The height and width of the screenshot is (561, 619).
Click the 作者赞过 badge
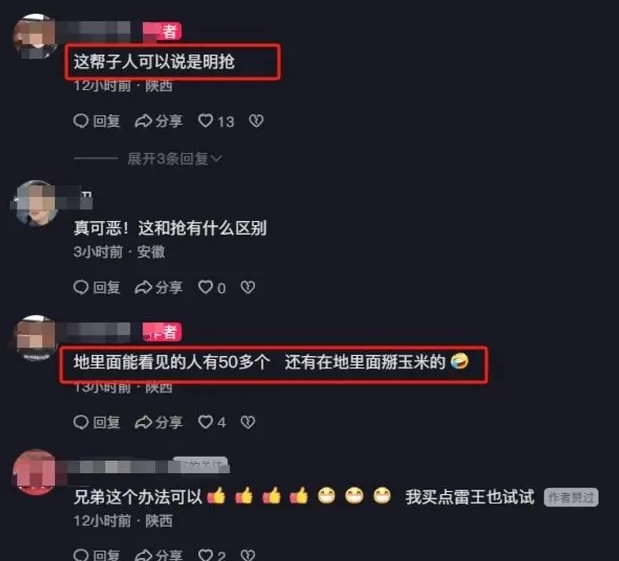click(x=571, y=497)
